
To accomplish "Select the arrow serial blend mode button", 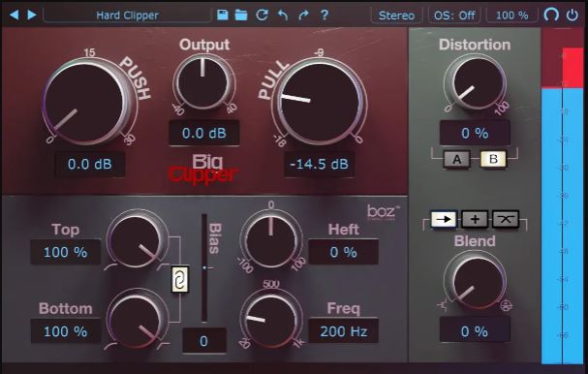I will (444, 219).
